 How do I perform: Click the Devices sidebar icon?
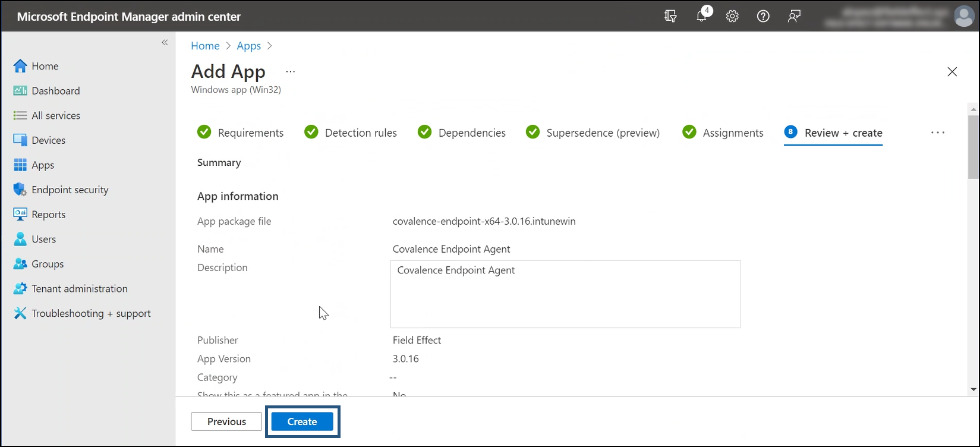pyautogui.click(x=20, y=140)
